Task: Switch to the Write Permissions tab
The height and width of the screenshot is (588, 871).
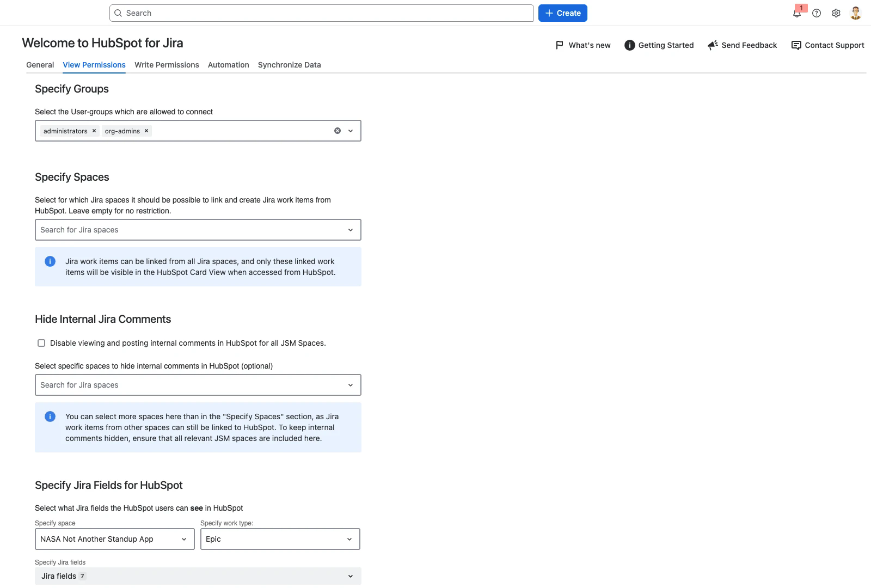Action: 167,65
